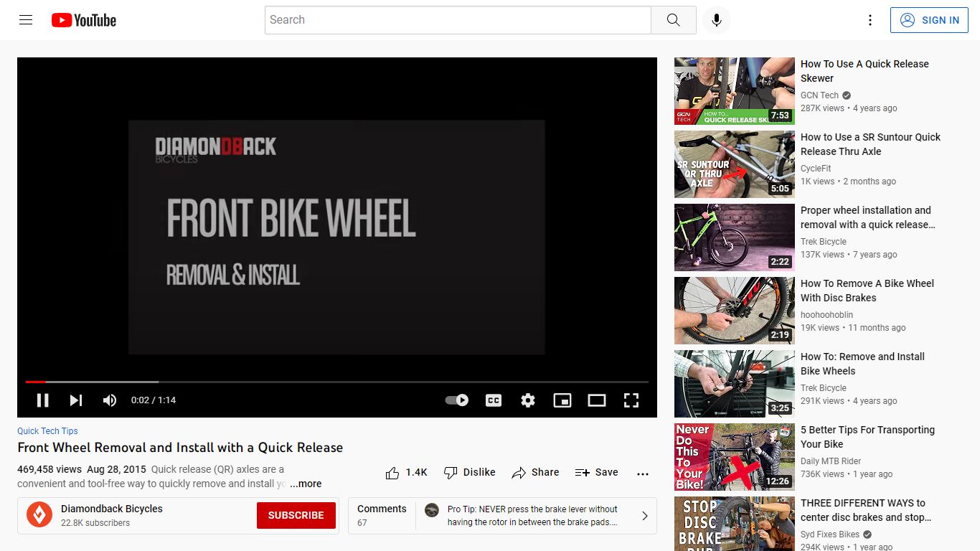The height and width of the screenshot is (551, 980).
Task: Open SR Suntour Quick Release Thru Axle thumbnail
Action: pyautogui.click(x=735, y=164)
